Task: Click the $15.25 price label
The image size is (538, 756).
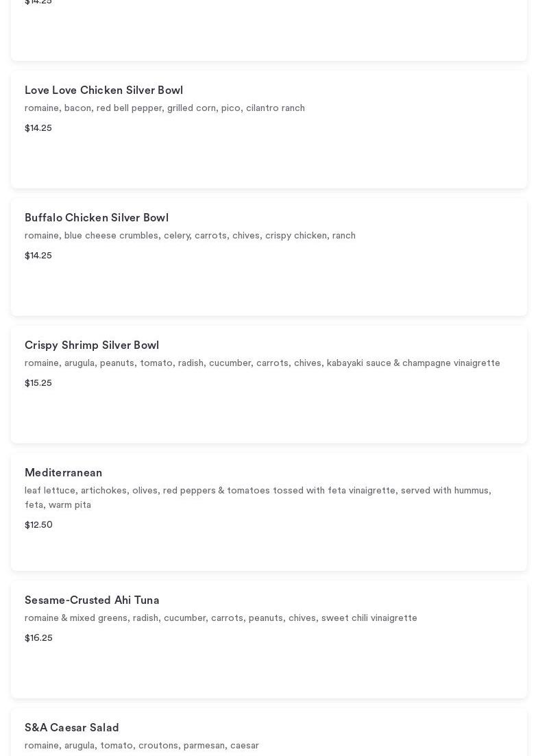Action: [38, 383]
